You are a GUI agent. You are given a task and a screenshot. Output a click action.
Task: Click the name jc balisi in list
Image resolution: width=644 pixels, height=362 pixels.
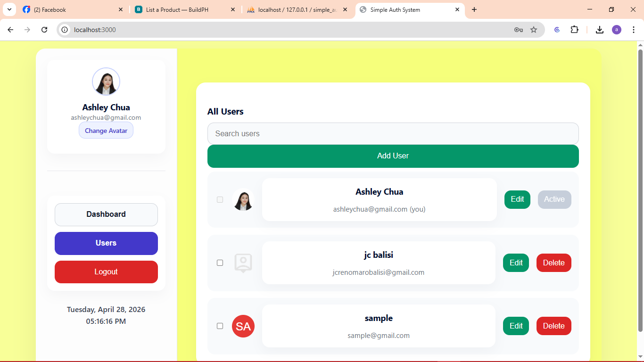pyautogui.click(x=379, y=255)
